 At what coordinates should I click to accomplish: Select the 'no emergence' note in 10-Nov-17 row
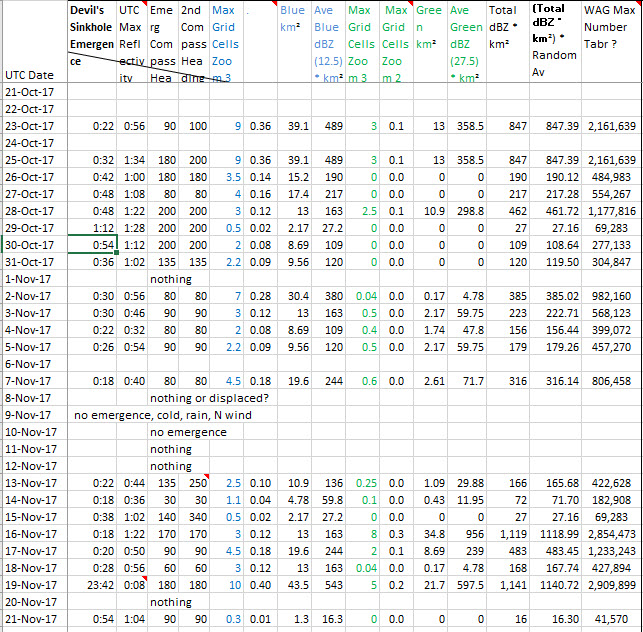188,432
